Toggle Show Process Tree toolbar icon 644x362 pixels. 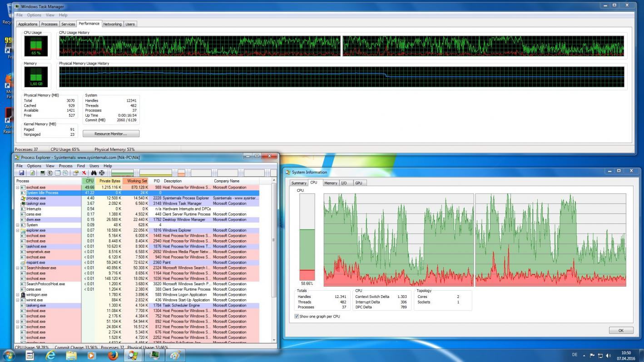(x=50, y=173)
